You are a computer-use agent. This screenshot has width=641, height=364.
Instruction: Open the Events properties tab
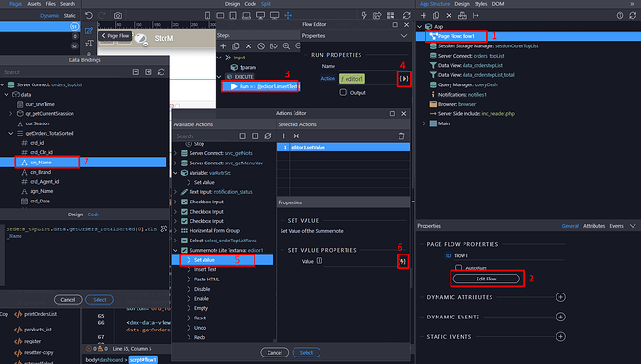tap(617, 226)
